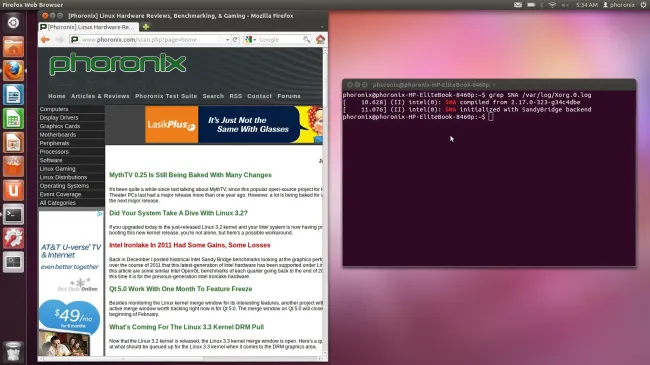Open the power session menu icon

point(643,5)
